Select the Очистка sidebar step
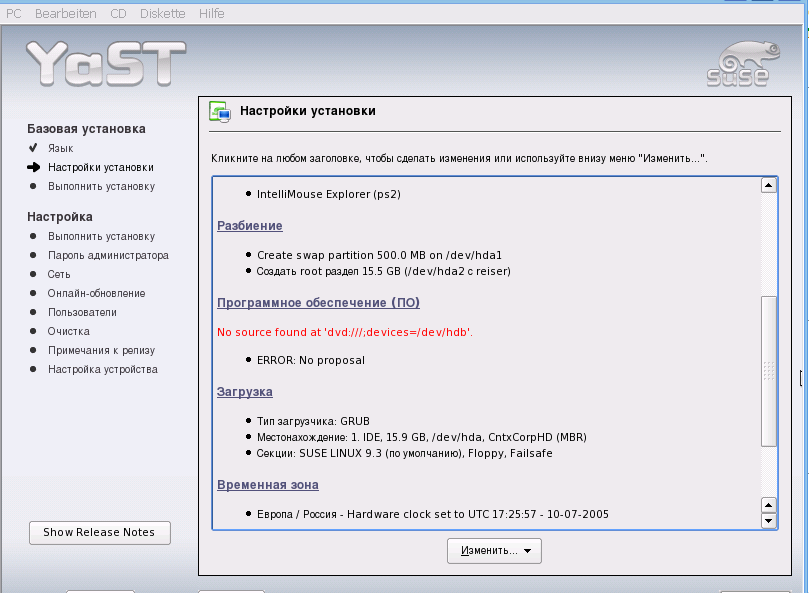Screen dimensions: 809x593 (x=69, y=331)
